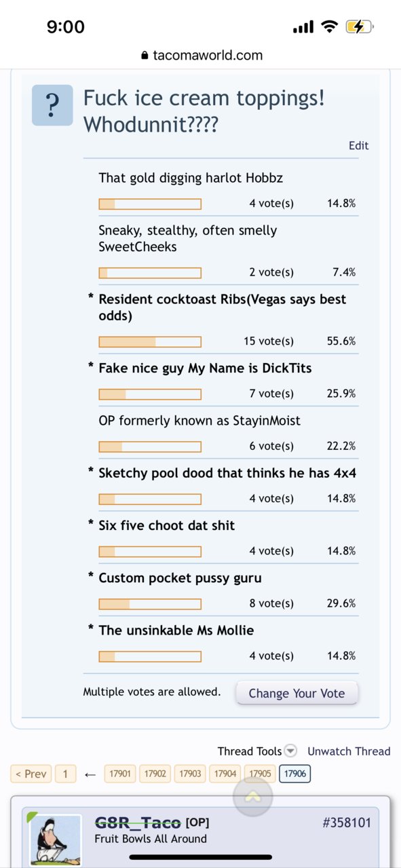This screenshot has width=401, height=868.
Task: Tap the Wi-Fi status icon
Action: pyautogui.click(x=330, y=27)
